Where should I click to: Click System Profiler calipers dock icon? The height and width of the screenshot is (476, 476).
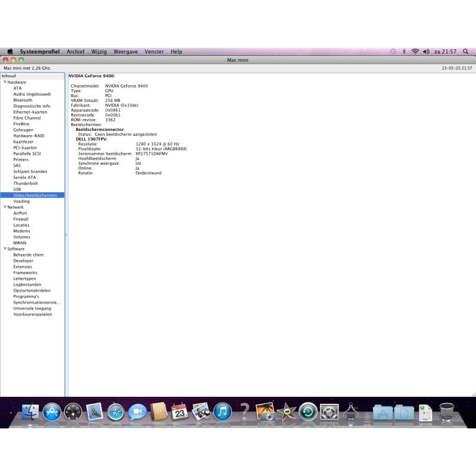350,412
